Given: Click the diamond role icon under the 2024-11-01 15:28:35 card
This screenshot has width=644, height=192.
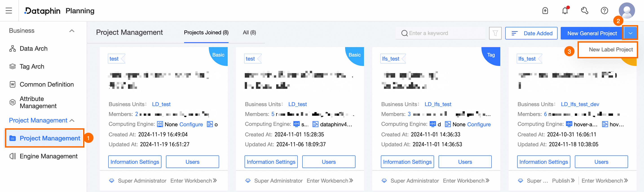Looking at the screenshot, I should (248, 181).
